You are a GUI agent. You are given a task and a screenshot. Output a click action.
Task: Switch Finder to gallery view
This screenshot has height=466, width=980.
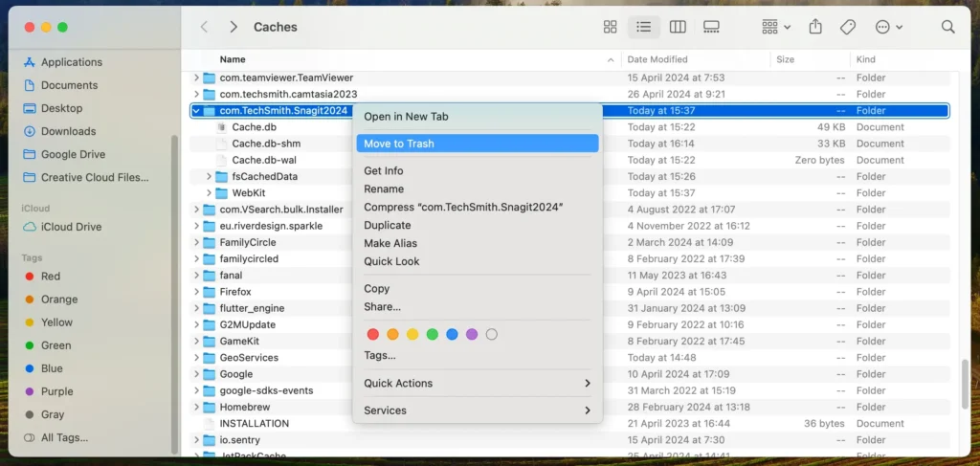(x=711, y=27)
